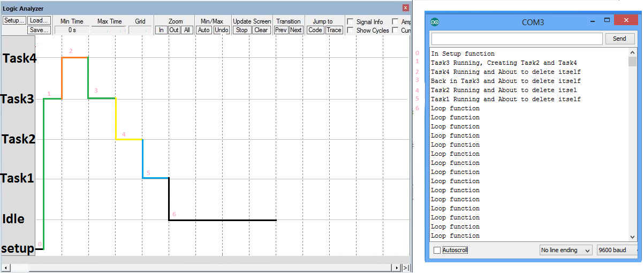Close the Logic Analyzer window
The height and width of the screenshot is (273, 644).
click(405, 8)
